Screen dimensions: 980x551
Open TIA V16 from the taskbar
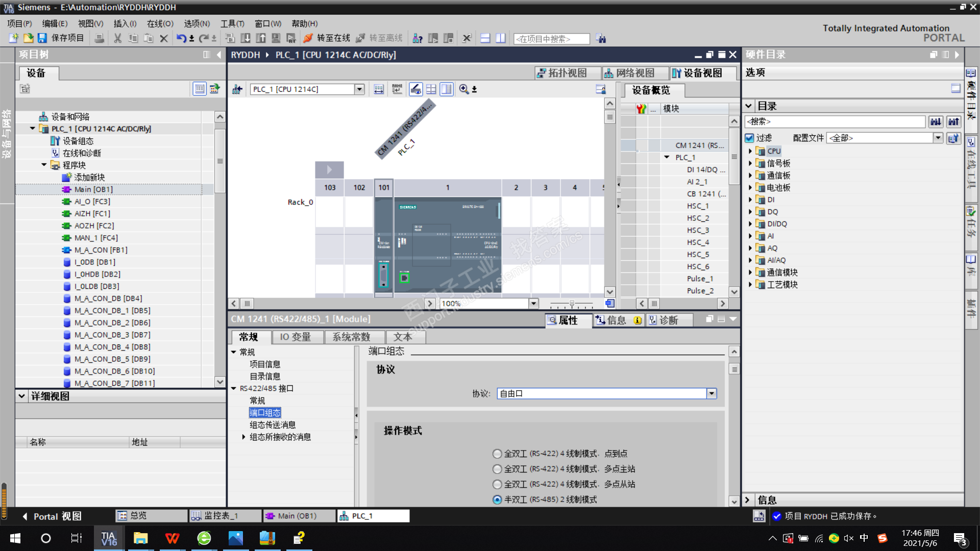(x=109, y=538)
